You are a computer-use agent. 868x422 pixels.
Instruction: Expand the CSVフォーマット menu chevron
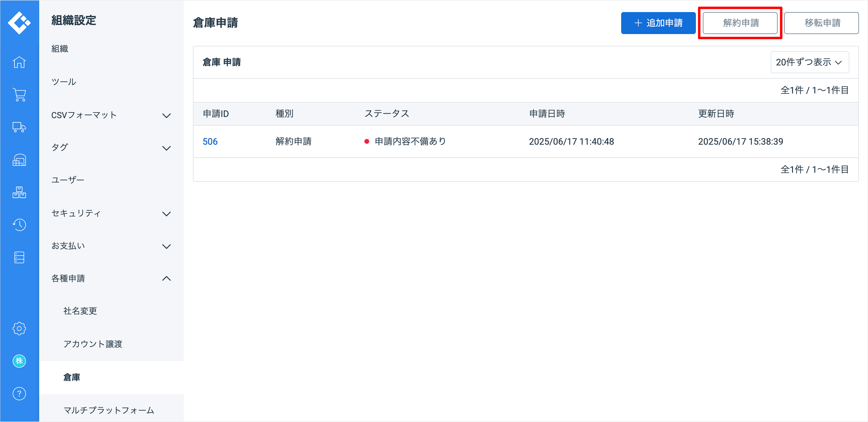pyautogui.click(x=166, y=116)
